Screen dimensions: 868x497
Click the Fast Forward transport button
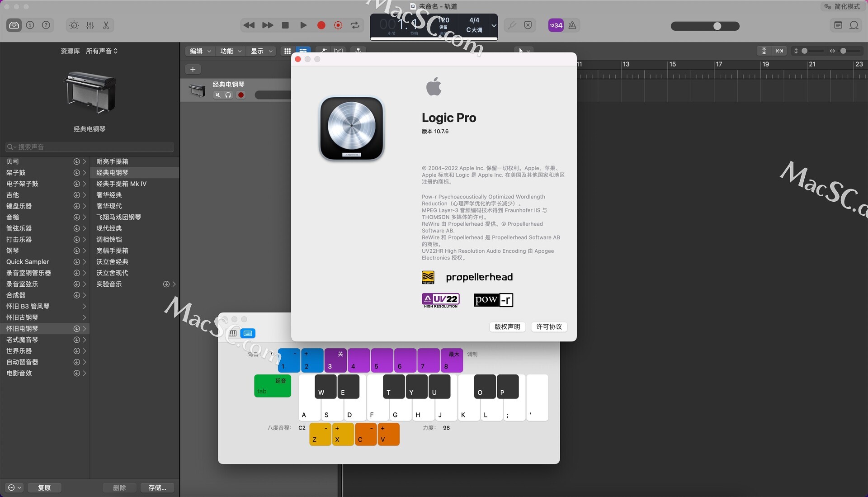[x=268, y=25]
